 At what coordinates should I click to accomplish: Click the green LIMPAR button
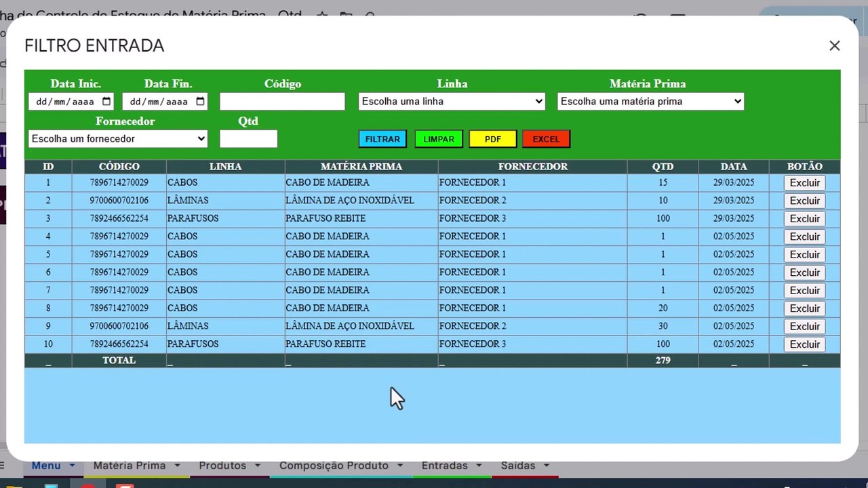pos(439,139)
